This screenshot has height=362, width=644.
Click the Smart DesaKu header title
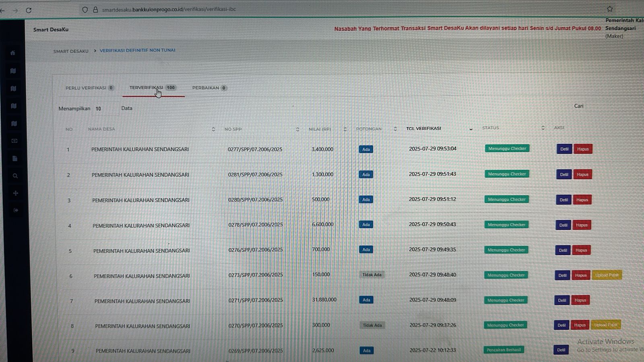point(51,30)
